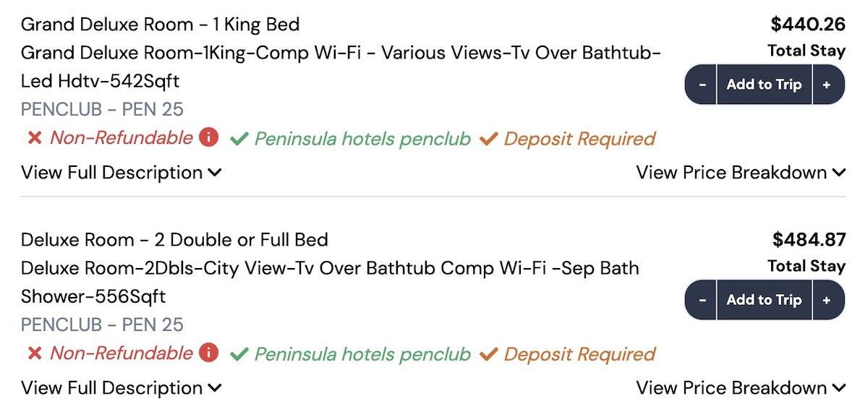Add Deluxe Room 2 Double to trip
868x409 pixels.
(764, 300)
